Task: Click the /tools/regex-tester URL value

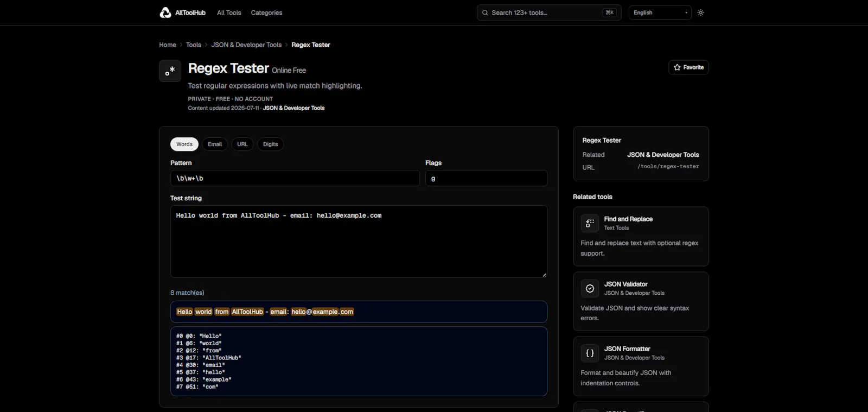Action: (668, 167)
